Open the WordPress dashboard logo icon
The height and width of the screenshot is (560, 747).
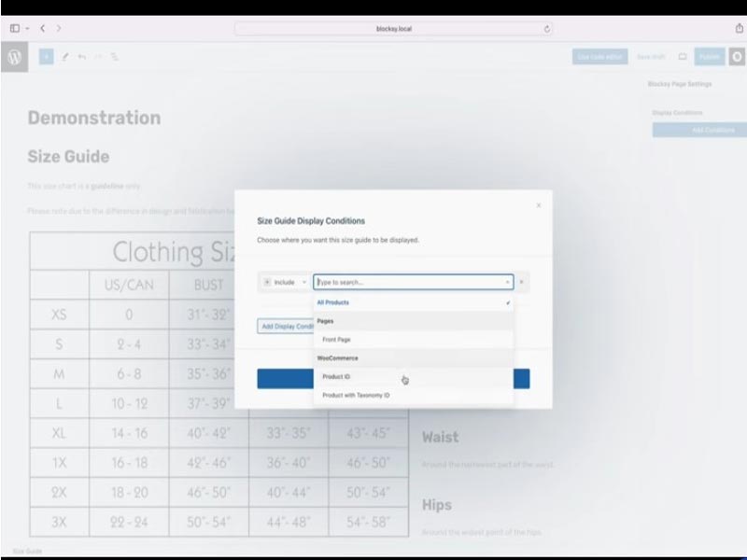(x=14, y=56)
